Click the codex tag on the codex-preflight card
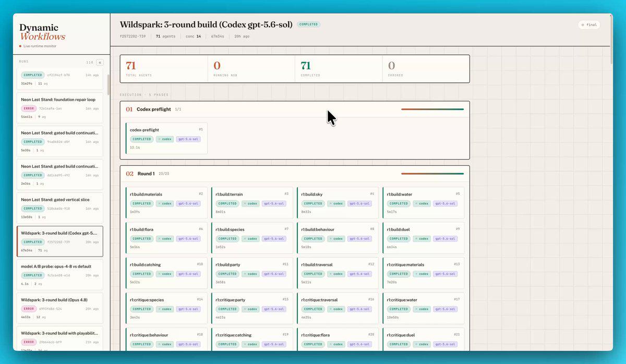Screen dimensions: 626x364 click(165, 139)
